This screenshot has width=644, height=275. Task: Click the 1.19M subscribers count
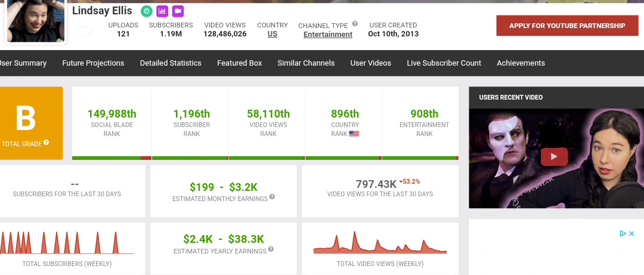[171, 34]
